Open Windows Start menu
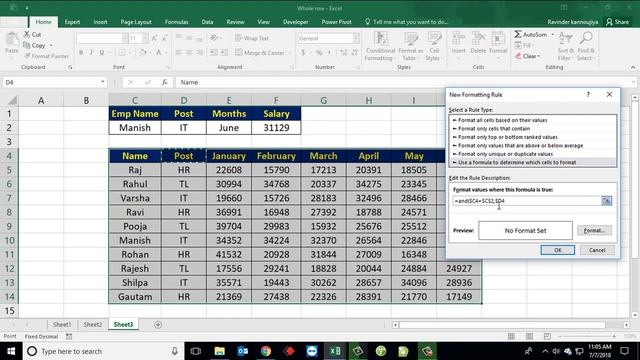This screenshot has width=640, height=360. (x=11, y=351)
